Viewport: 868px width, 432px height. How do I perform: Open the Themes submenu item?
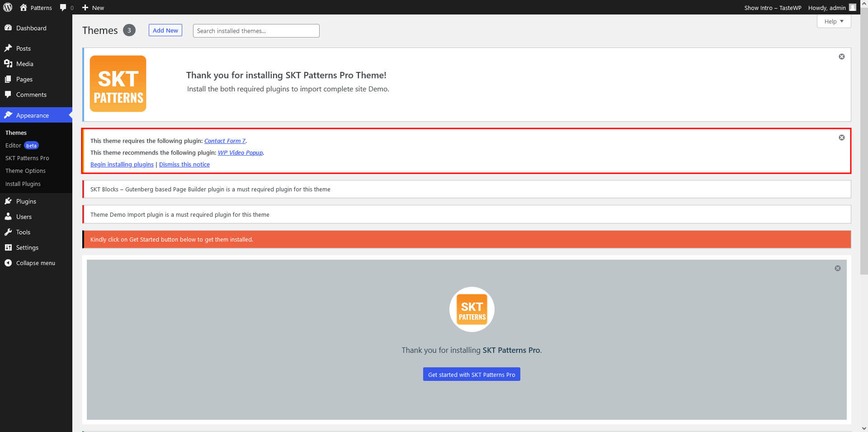tap(16, 133)
